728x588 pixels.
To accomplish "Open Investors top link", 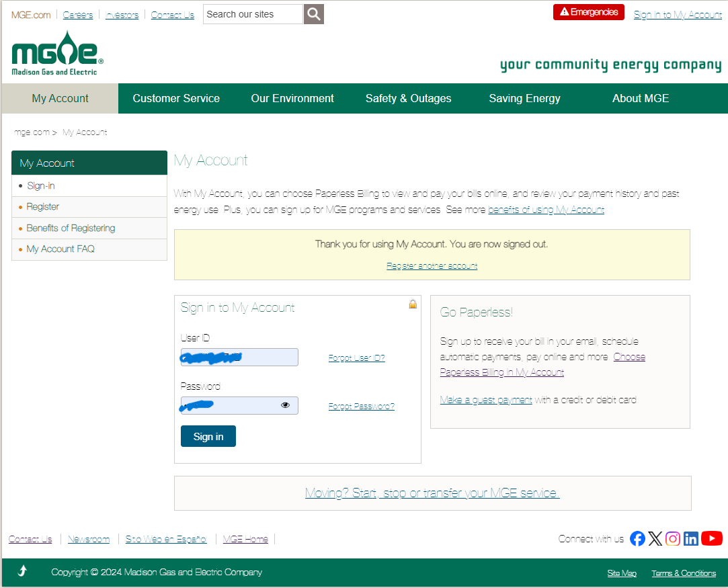I will click(x=122, y=15).
